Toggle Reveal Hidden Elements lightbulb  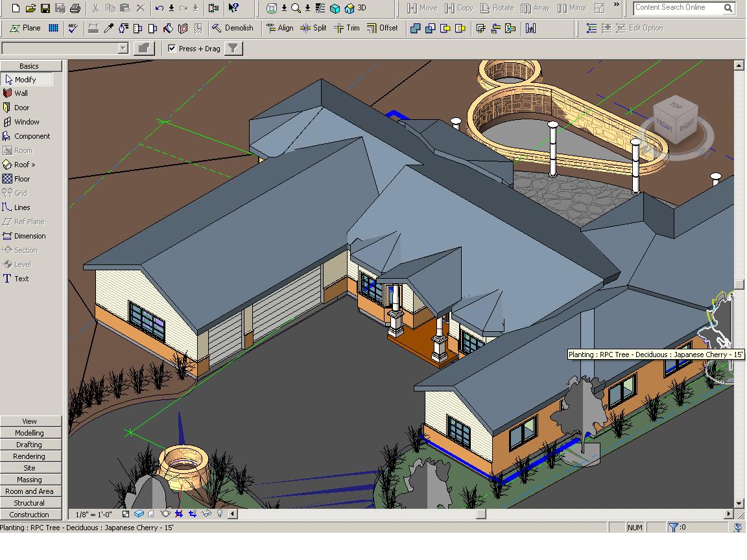point(220,514)
